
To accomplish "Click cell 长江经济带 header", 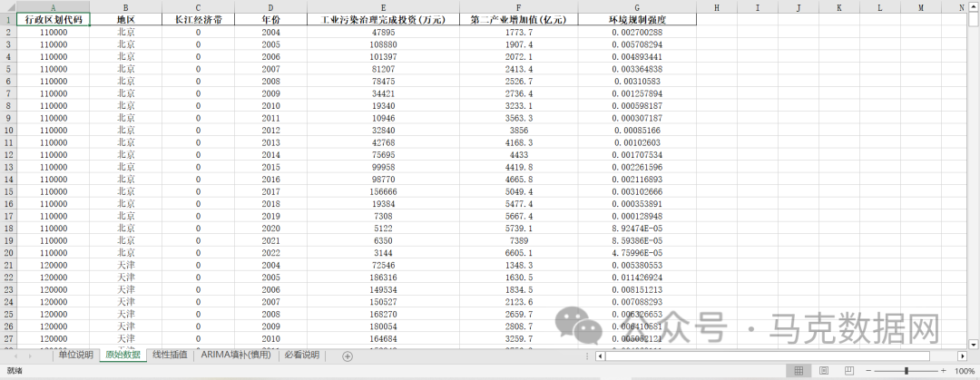I will 198,19.
